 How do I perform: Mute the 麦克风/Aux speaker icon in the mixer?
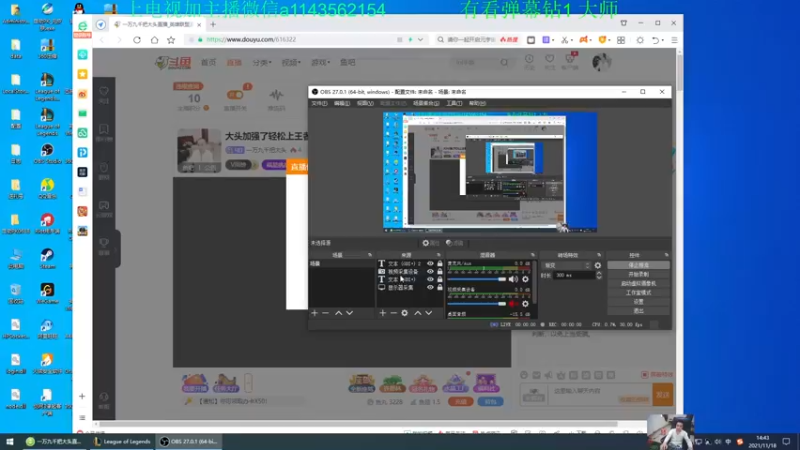coord(513,279)
